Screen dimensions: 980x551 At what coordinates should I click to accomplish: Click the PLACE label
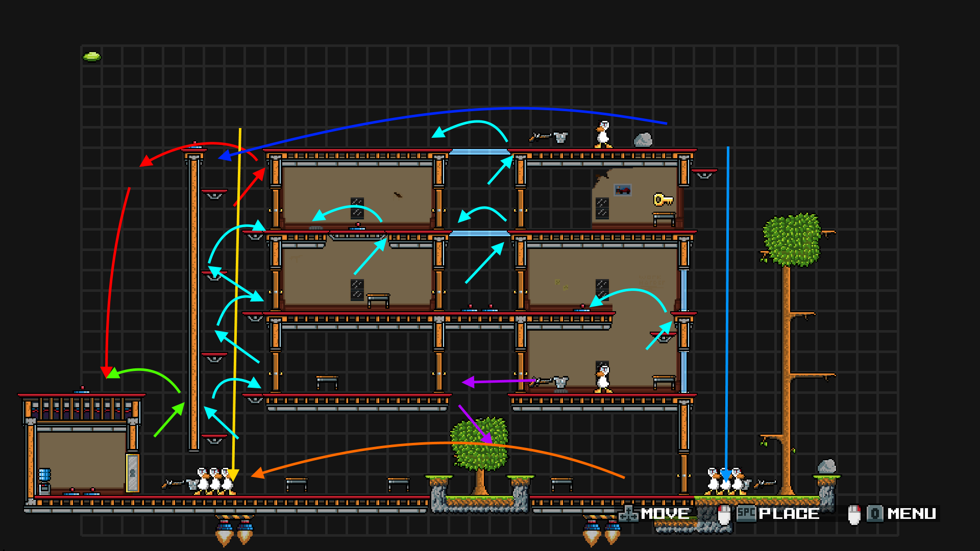point(789,514)
